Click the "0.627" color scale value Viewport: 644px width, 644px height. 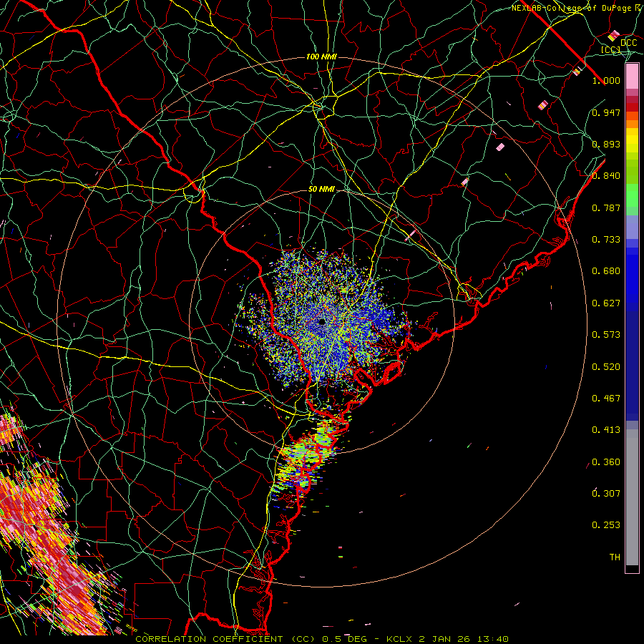606,303
